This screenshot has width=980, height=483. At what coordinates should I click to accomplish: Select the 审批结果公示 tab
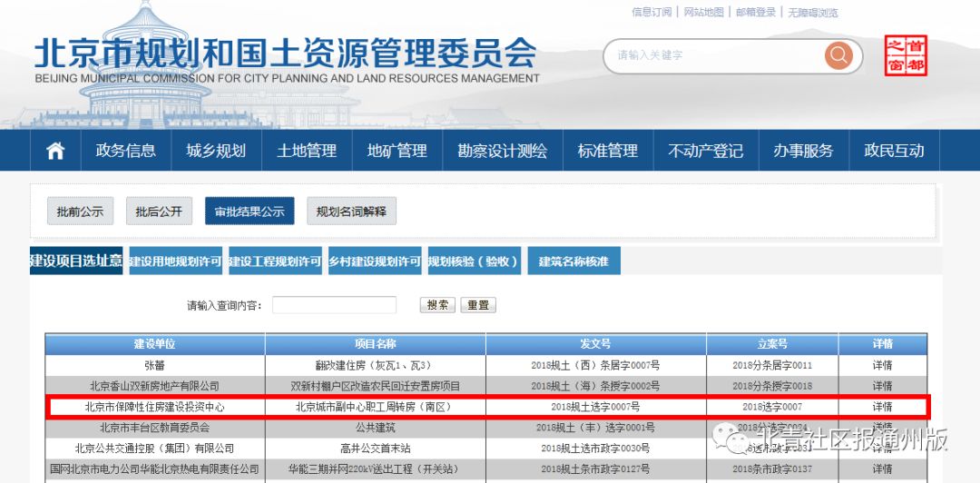[x=250, y=212]
